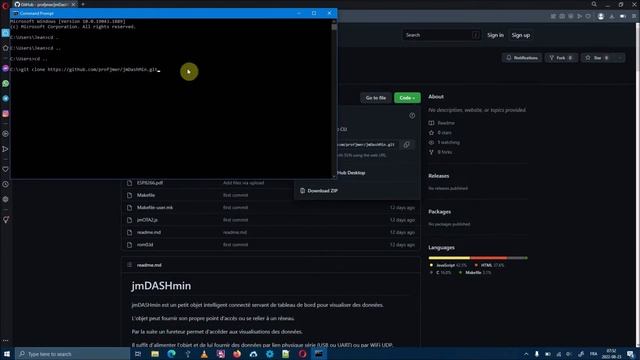Click the Windows taskbar search box
Image resolution: width=640 pixels, height=360 pixels.
pos(73,354)
